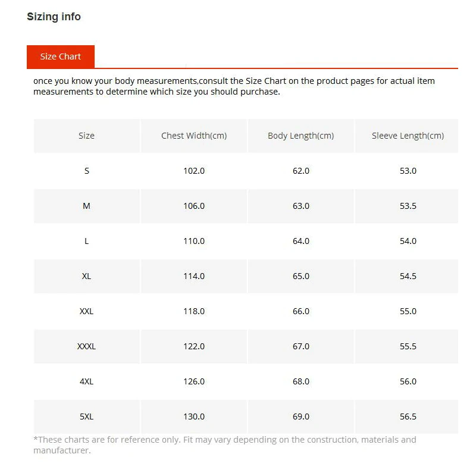Select sleeve length value 56.5
The image size is (476, 476).
(408, 416)
